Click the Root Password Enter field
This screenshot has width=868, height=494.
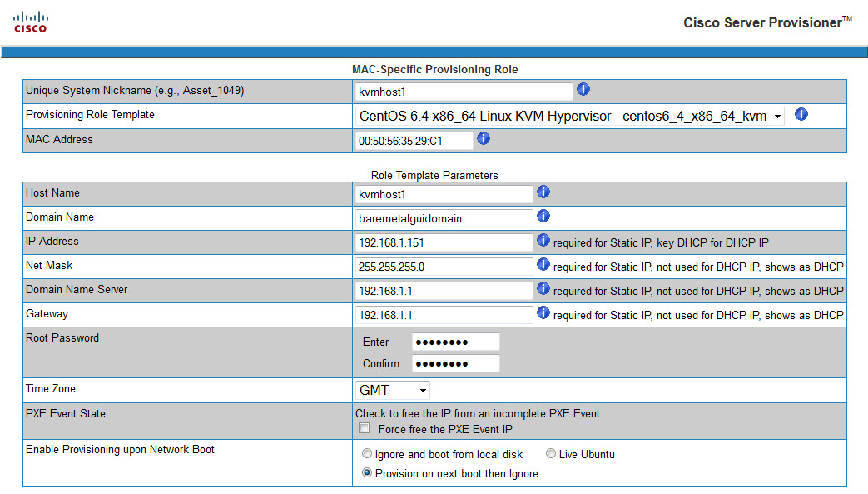click(x=455, y=342)
